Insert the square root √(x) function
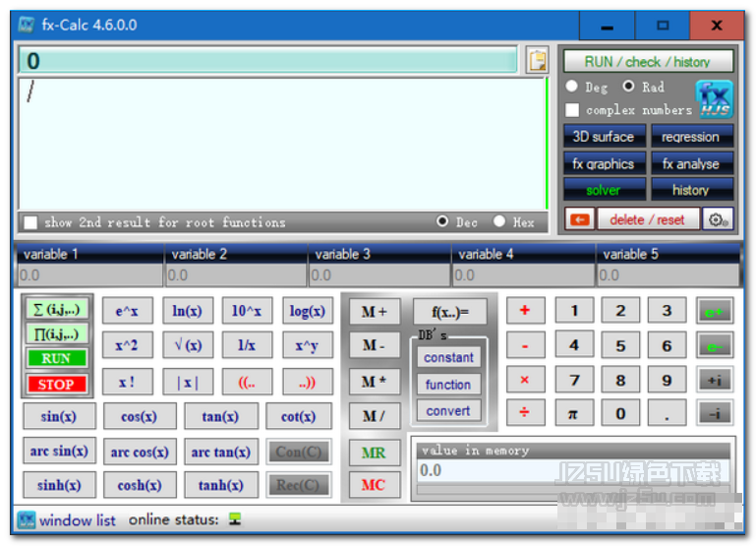The width and height of the screenshot is (756, 546). [x=188, y=345]
